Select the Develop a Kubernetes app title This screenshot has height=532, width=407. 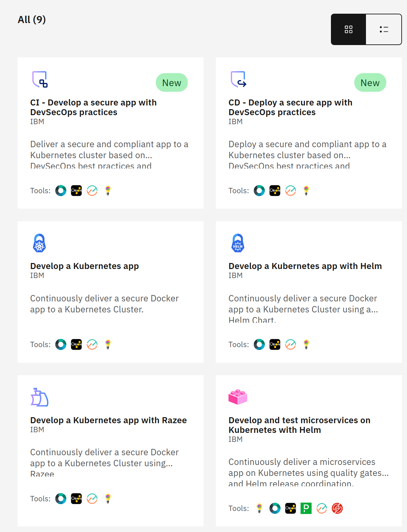click(84, 266)
